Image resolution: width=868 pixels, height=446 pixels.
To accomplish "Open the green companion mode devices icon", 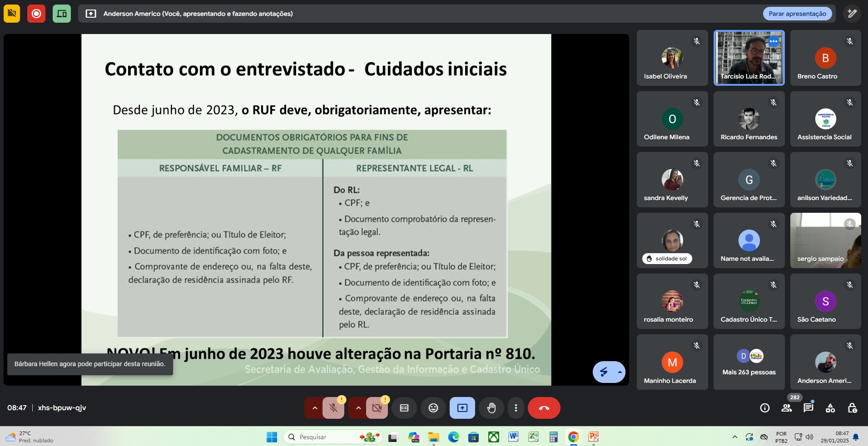I will [x=61, y=14].
